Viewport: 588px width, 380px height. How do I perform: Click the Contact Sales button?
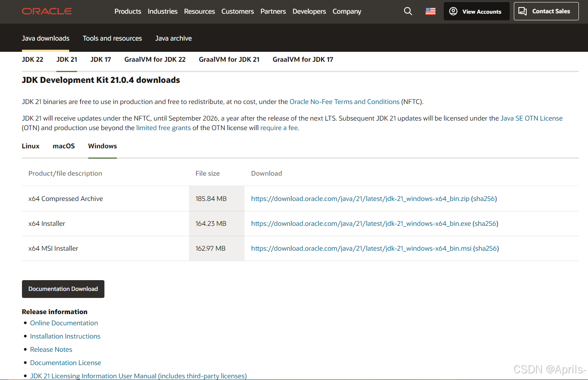click(546, 11)
